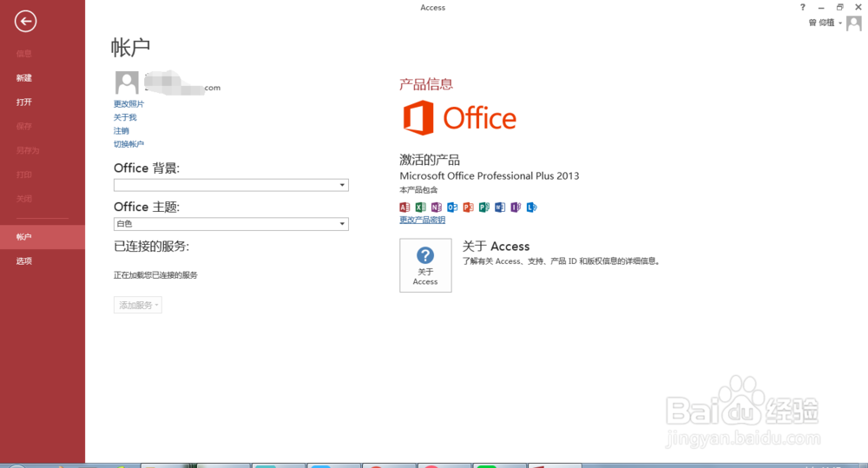Click the Access product icon
868x468 pixels.
click(404, 208)
